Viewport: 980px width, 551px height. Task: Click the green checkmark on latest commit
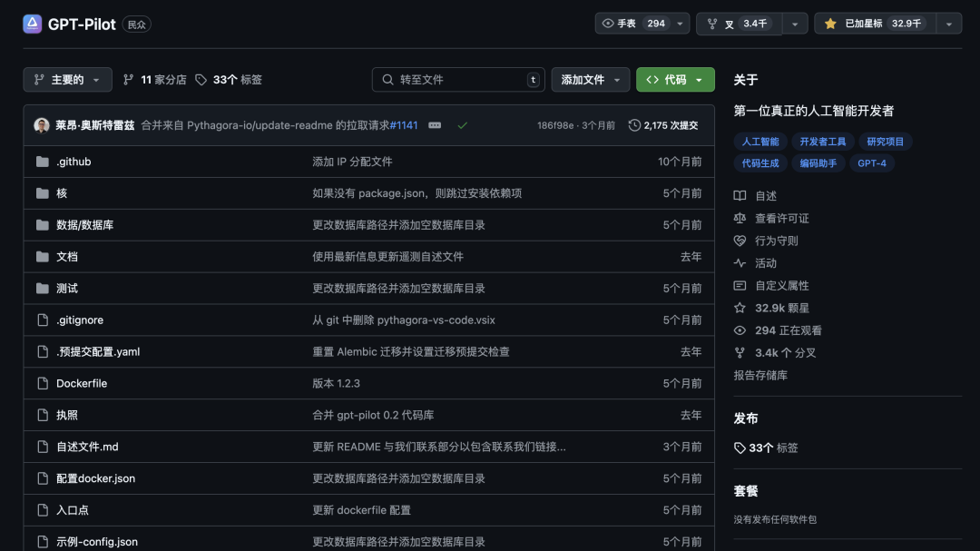click(x=463, y=124)
